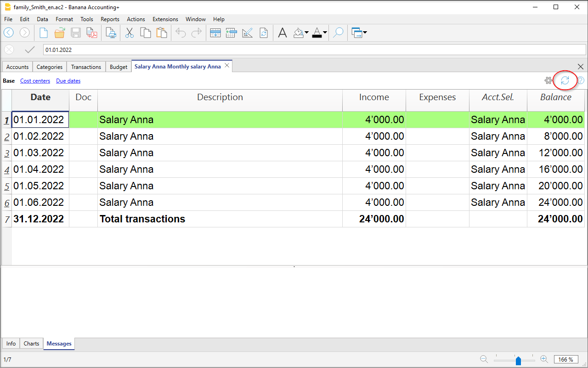588x368 pixels.
Task: Create a new file with the blank page icon
Action: pos(44,33)
